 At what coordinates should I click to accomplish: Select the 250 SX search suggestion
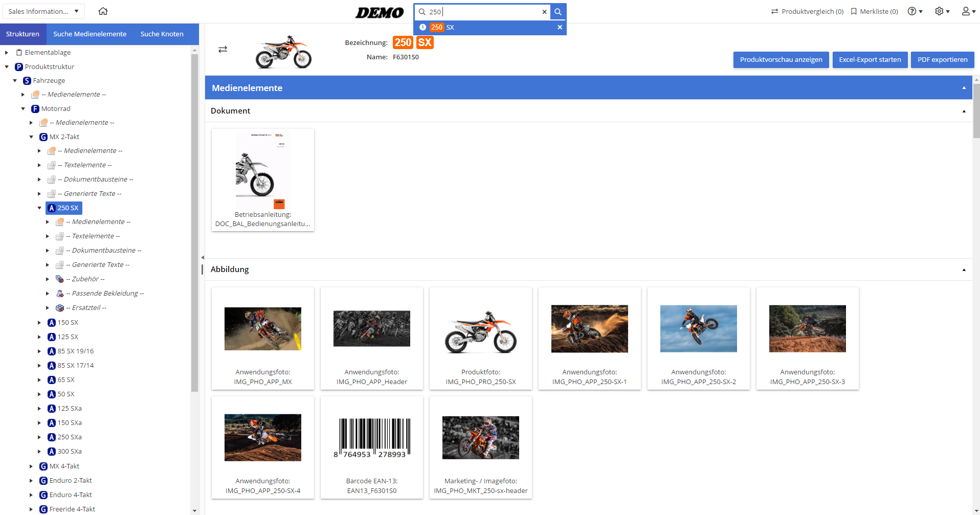tap(489, 28)
